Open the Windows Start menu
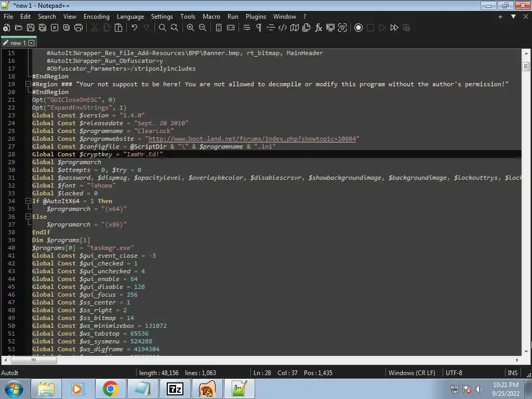This screenshot has width=532, height=399. point(14,389)
